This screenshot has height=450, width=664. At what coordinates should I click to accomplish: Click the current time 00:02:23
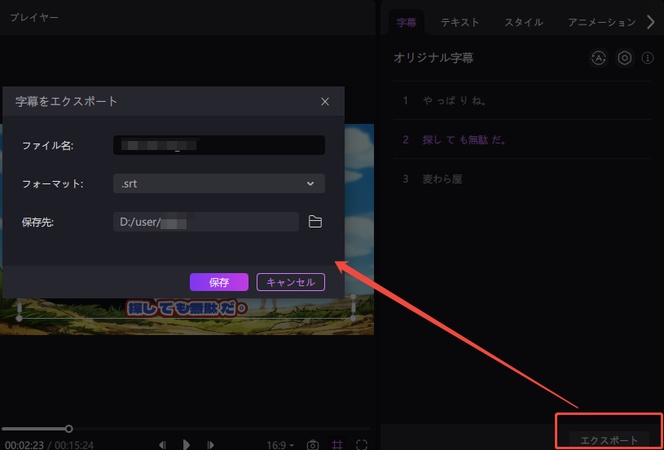coord(25,445)
